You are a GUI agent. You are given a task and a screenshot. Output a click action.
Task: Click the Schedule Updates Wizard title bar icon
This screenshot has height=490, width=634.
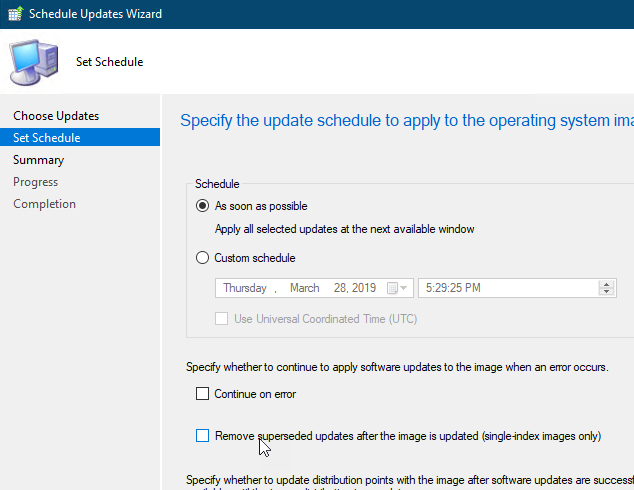14,14
